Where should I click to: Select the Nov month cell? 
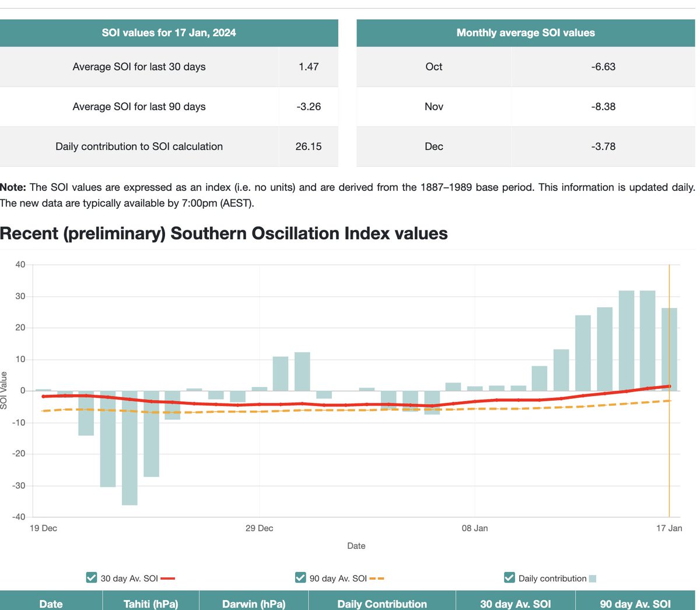tap(434, 107)
